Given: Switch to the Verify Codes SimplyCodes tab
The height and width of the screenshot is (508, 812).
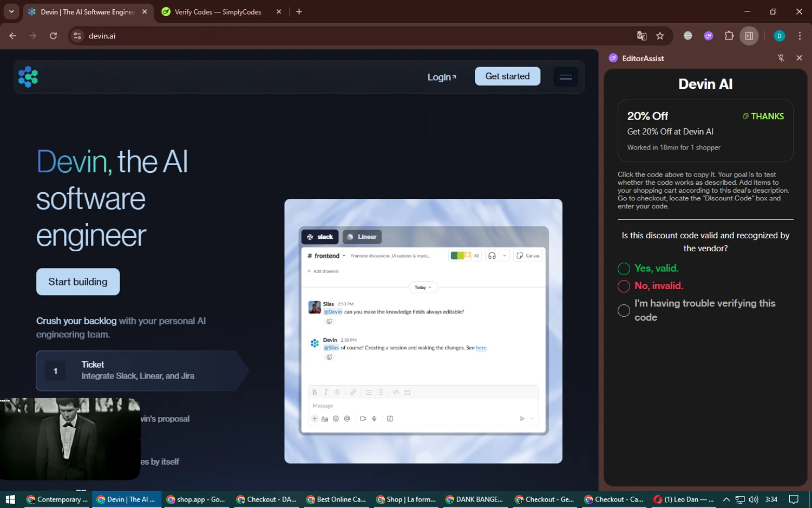Looking at the screenshot, I should coord(218,12).
